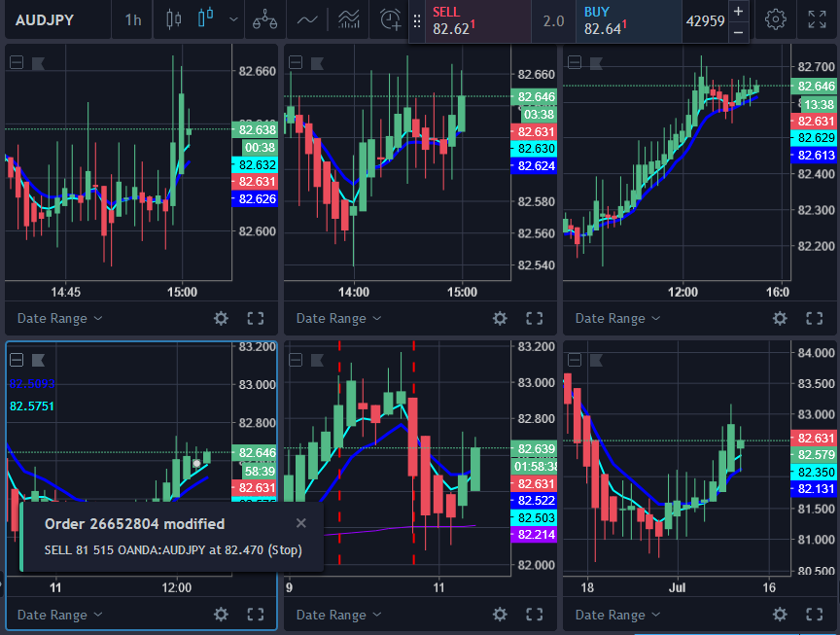
Task: Maximize the bottom-right chart pane
Action: (814, 615)
